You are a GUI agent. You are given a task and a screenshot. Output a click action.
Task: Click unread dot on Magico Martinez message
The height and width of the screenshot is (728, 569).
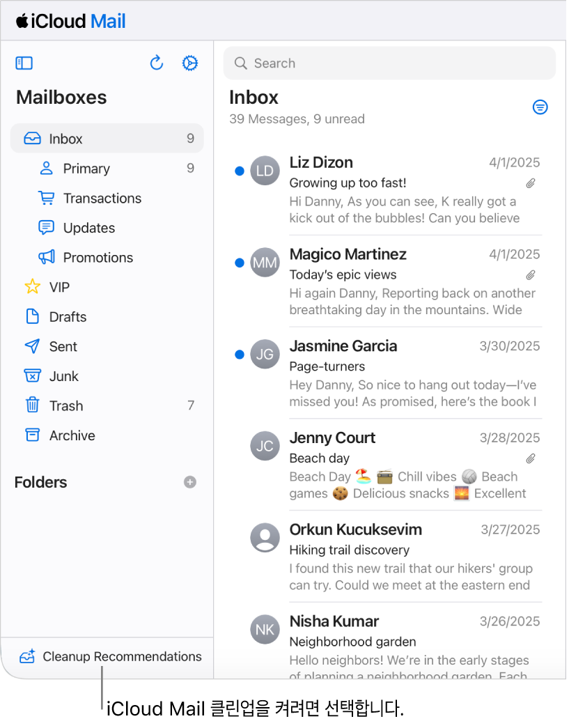(240, 263)
